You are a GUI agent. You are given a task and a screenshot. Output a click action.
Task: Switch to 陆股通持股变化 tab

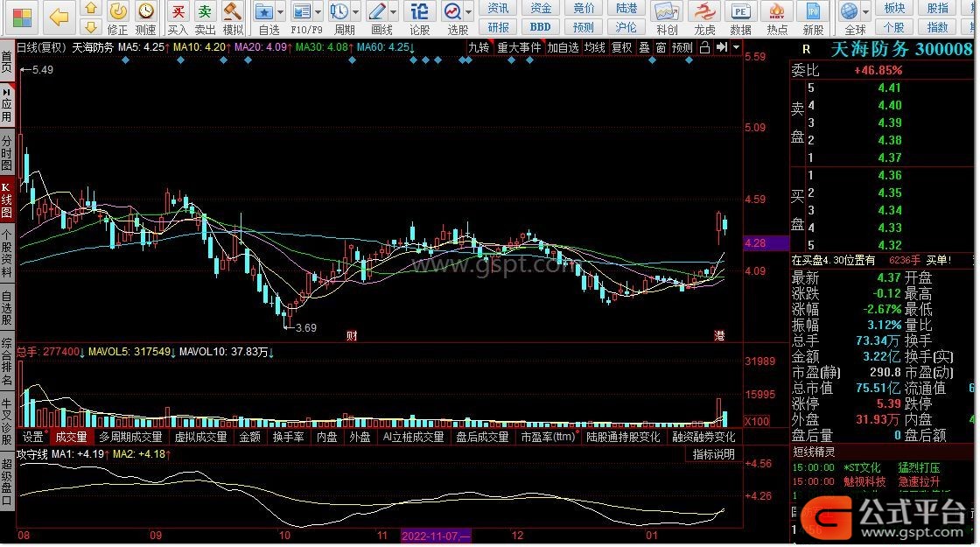(x=622, y=437)
